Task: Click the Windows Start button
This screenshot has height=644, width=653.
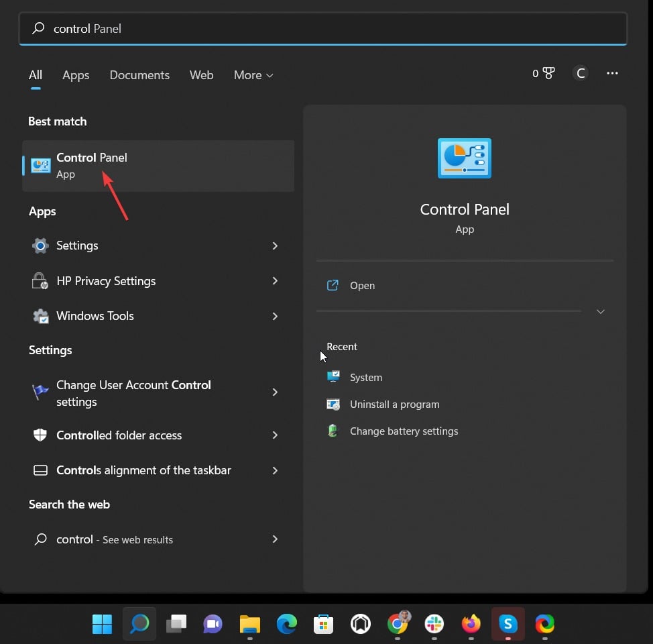Action: 102,625
